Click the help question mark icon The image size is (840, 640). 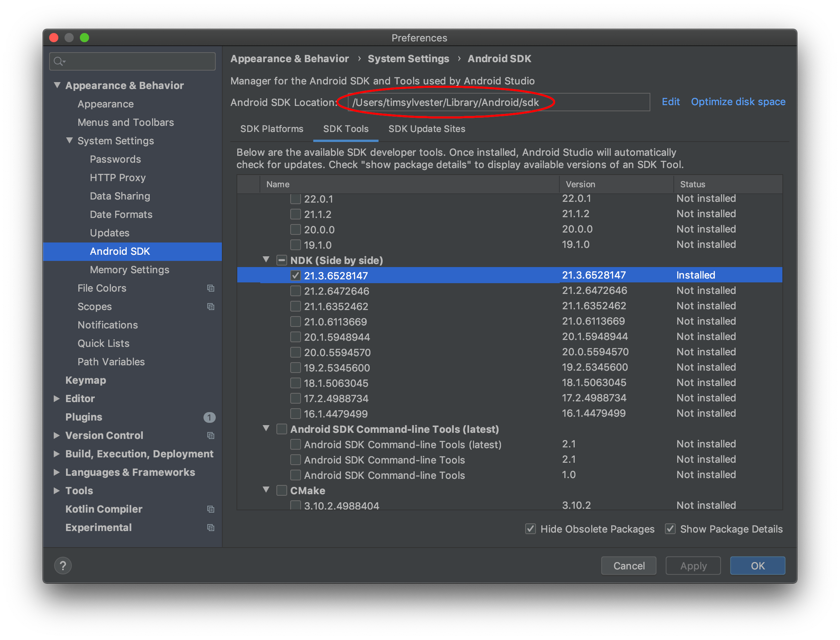pyautogui.click(x=63, y=566)
